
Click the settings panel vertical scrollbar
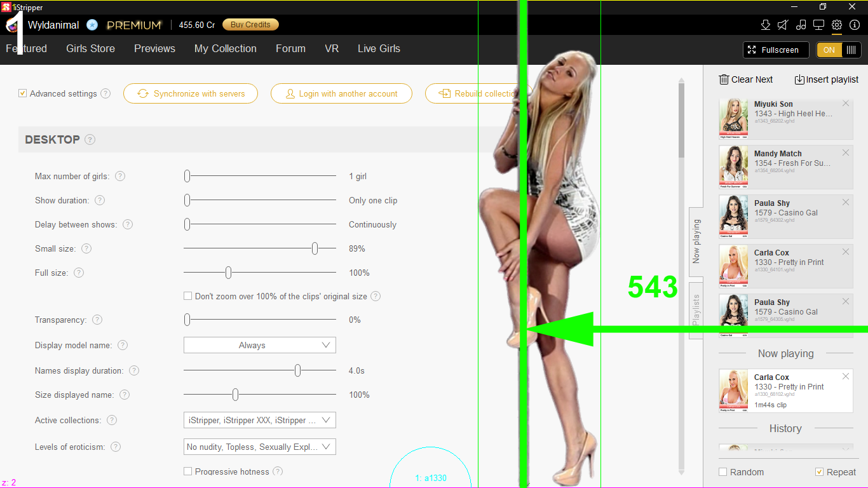682,121
